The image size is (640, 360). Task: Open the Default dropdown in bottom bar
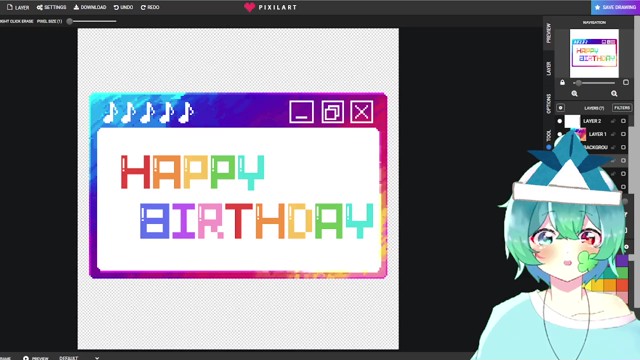79,358
